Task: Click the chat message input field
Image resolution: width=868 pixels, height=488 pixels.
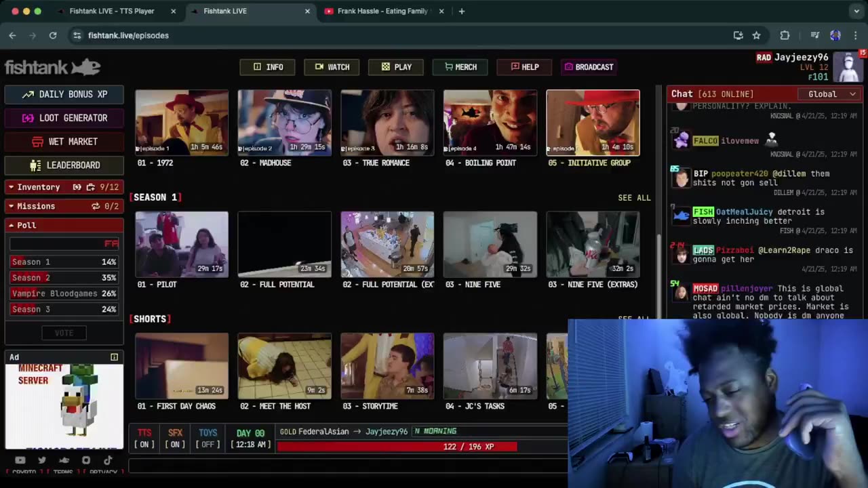Action: pyautogui.click(x=348, y=466)
